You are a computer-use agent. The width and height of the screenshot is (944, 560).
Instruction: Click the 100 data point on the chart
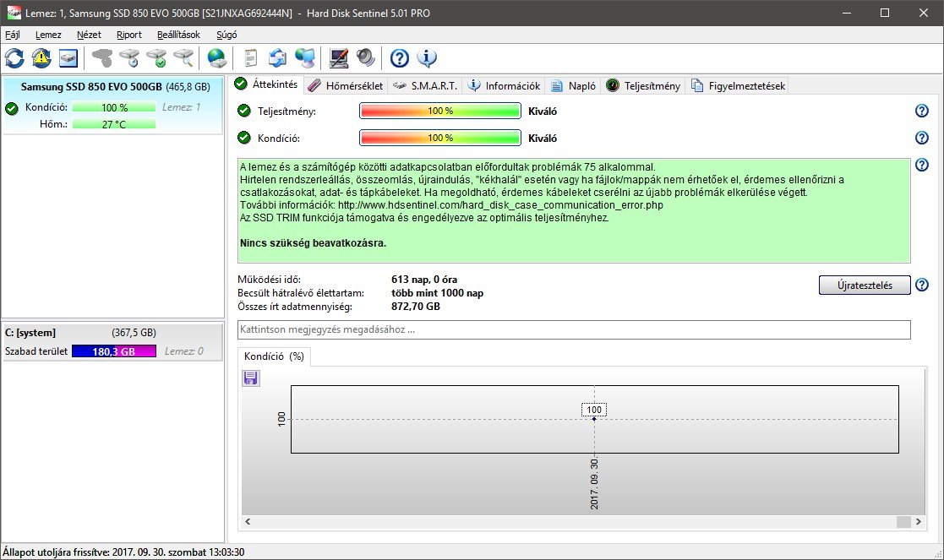594,419
